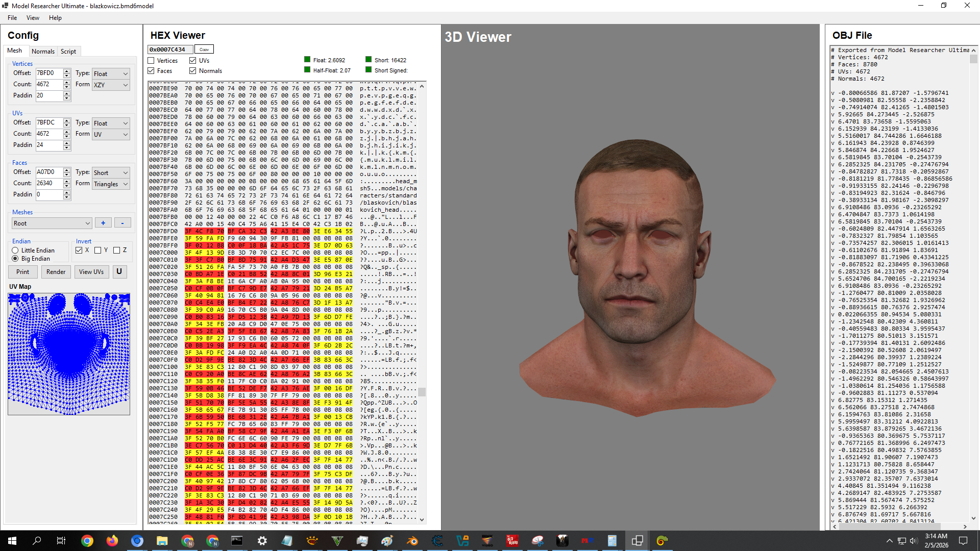This screenshot has height=551, width=980.
Task: Click the Model Researcher title bar icon
Action: point(5,6)
